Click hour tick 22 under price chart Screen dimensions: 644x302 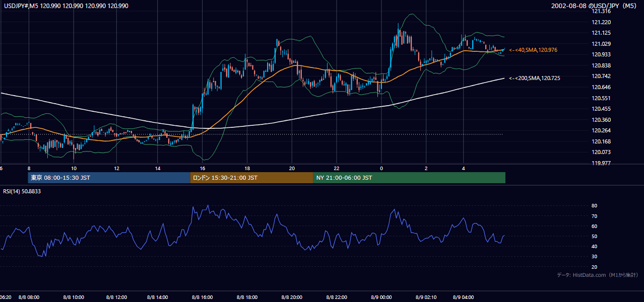[x=337, y=169]
